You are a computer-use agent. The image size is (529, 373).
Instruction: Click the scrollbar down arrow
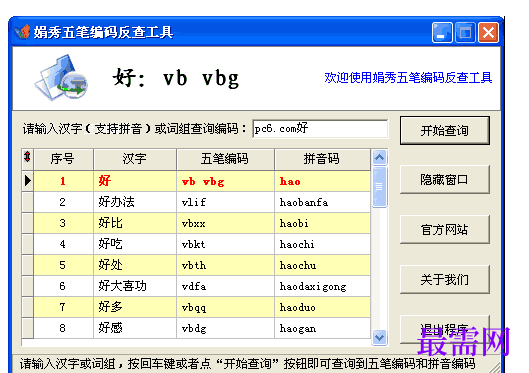(380, 337)
